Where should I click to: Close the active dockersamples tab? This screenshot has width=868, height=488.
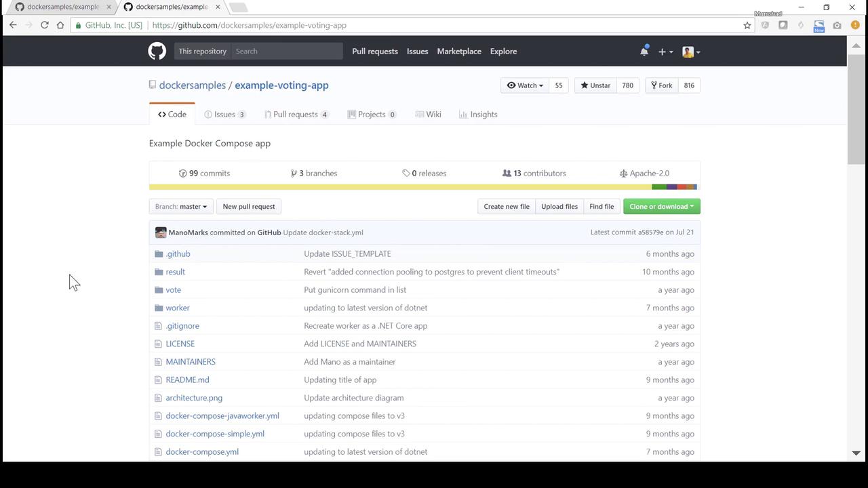(x=218, y=7)
